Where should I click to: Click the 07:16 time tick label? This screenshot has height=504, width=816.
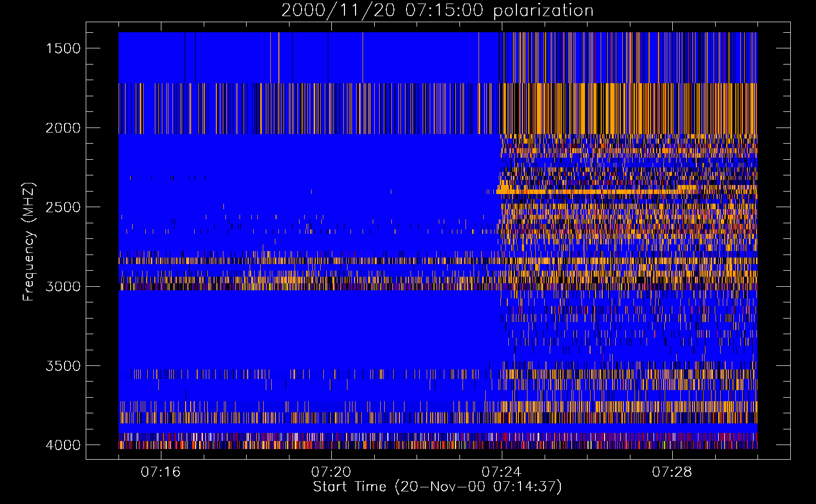pyautogui.click(x=161, y=472)
